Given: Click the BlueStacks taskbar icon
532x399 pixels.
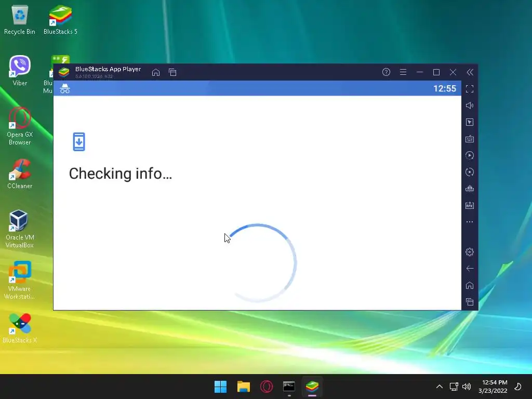Looking at the screenshot, I should [312, 387].
